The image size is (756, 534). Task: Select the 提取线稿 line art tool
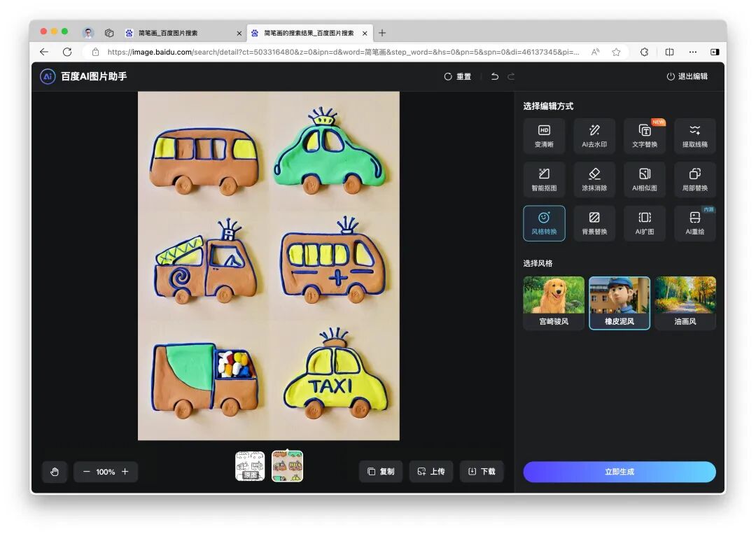694,136
